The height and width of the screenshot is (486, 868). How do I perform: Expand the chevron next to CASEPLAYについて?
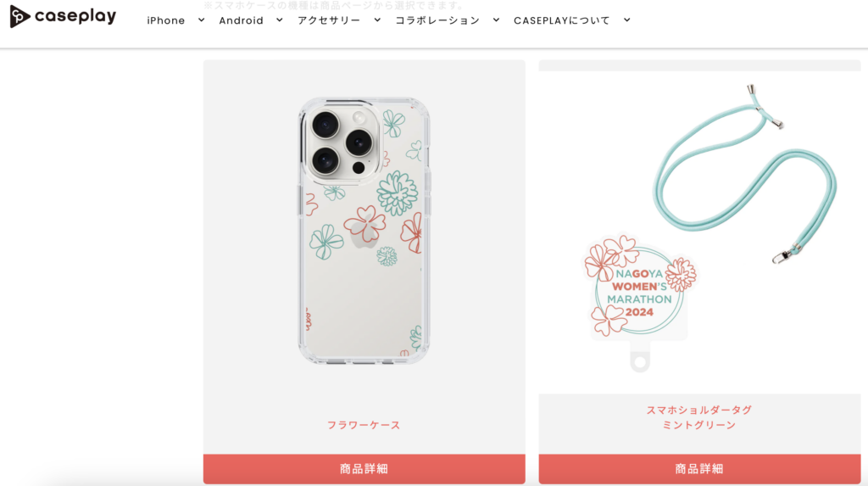pyautogui.click(x=627, y=20)
